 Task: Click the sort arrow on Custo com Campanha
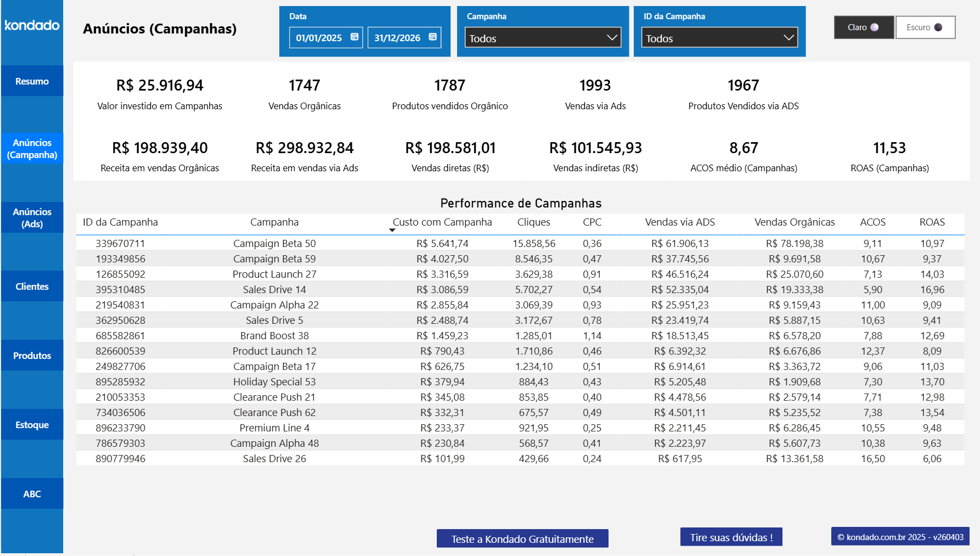tap(392, 231)
